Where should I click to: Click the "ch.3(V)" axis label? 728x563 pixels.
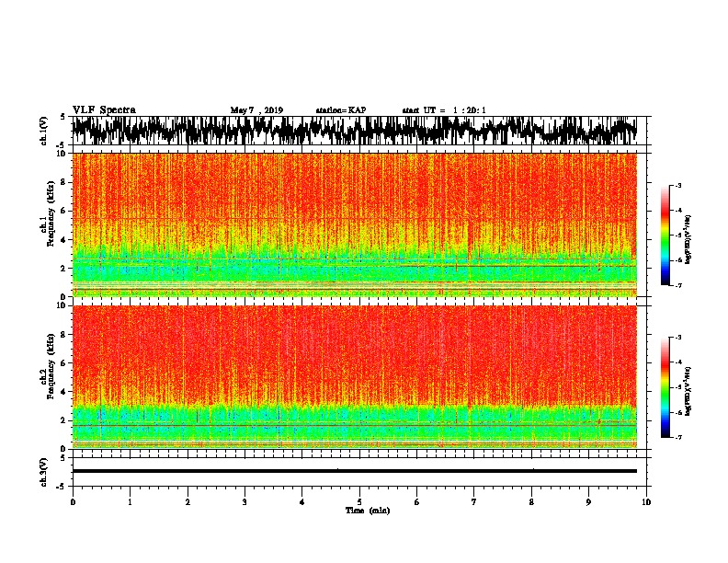click(44, 472)
